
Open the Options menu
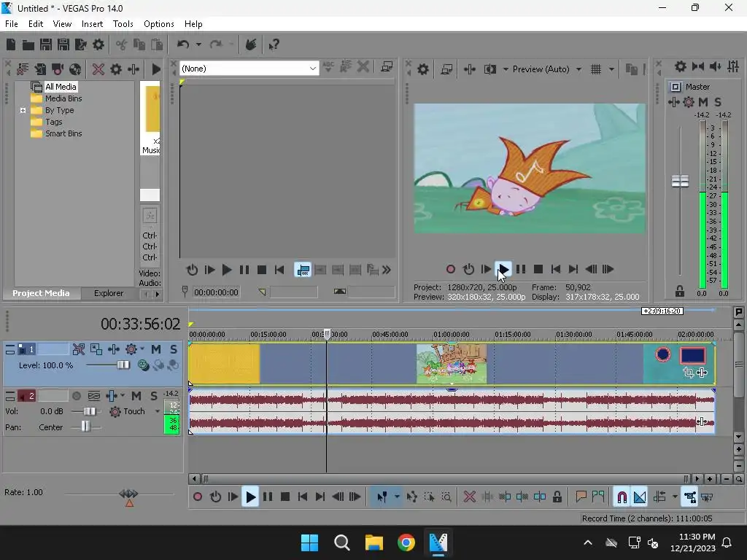click(x=158, y=24)
